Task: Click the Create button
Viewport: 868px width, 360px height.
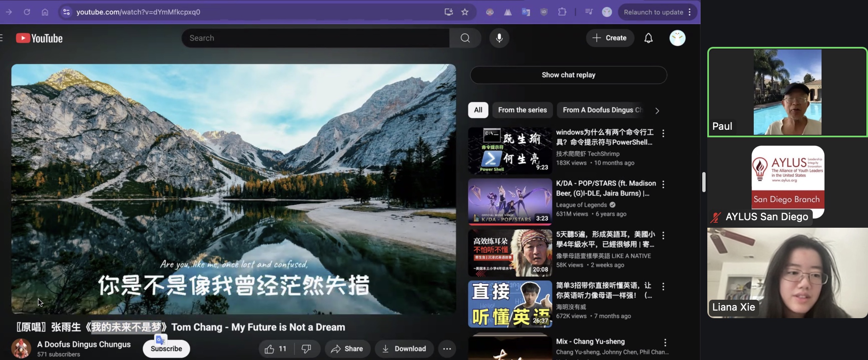Action: coord(610,38)
